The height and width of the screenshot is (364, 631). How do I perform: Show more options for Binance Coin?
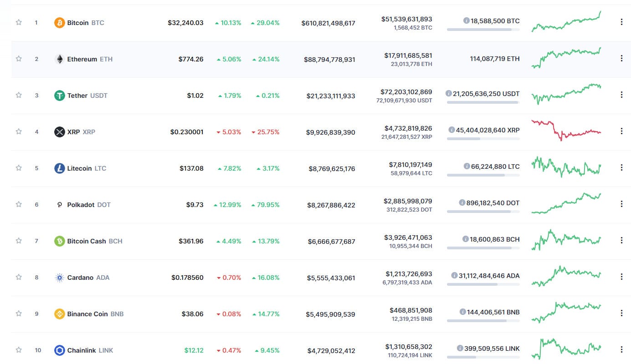coord(621,313)
